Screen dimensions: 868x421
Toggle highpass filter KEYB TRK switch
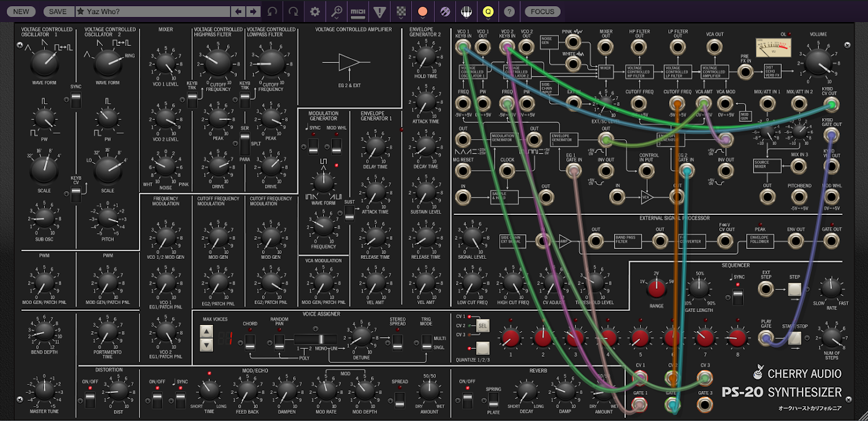pyautogui.click(x=192, y=100)
